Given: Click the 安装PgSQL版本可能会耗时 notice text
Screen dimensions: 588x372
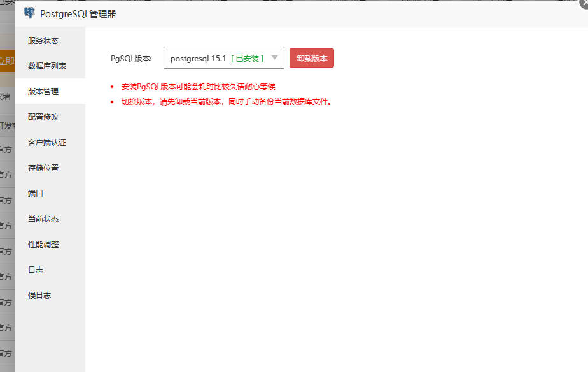Looking at the screenshot, I should [199, 87].
